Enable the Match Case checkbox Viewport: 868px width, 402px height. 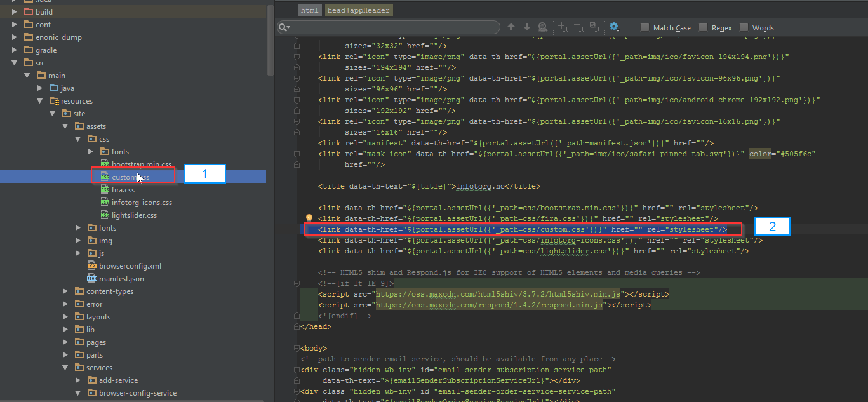645,28
